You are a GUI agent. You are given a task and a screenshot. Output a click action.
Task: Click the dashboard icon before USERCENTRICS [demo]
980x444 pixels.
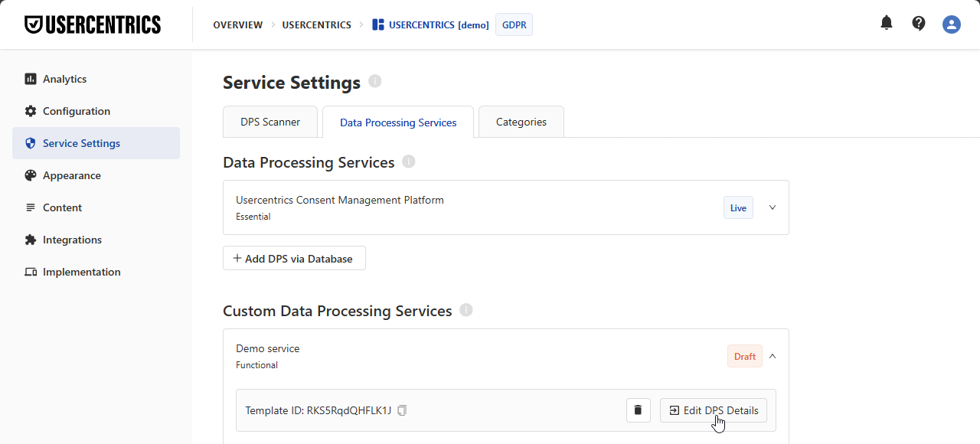[x=377, y=24]
